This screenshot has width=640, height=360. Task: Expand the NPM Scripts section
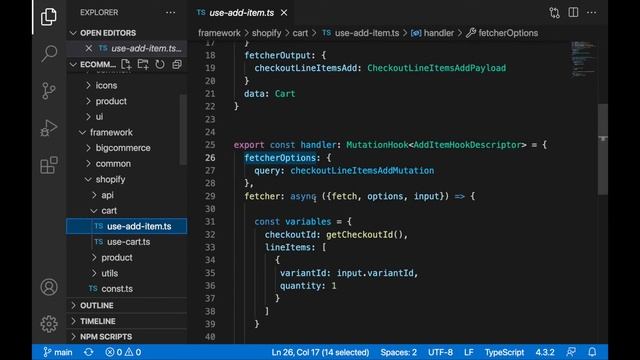point(127,337)
